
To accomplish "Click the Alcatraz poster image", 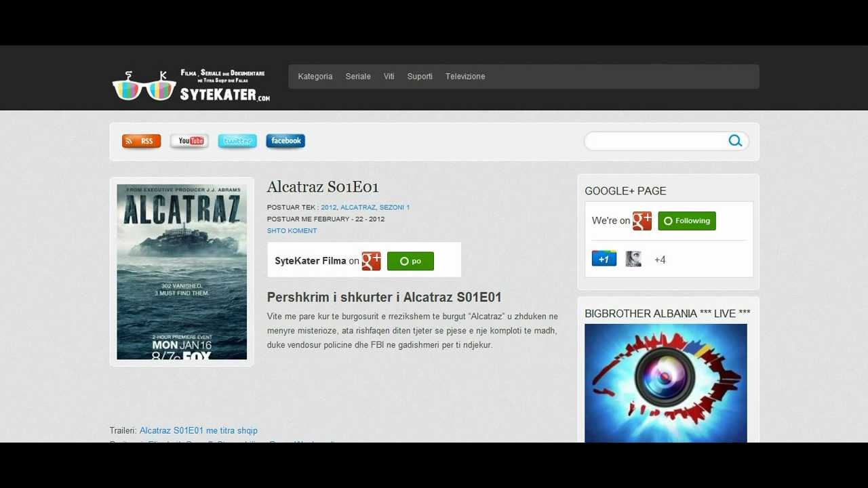I will click(182, 272).
